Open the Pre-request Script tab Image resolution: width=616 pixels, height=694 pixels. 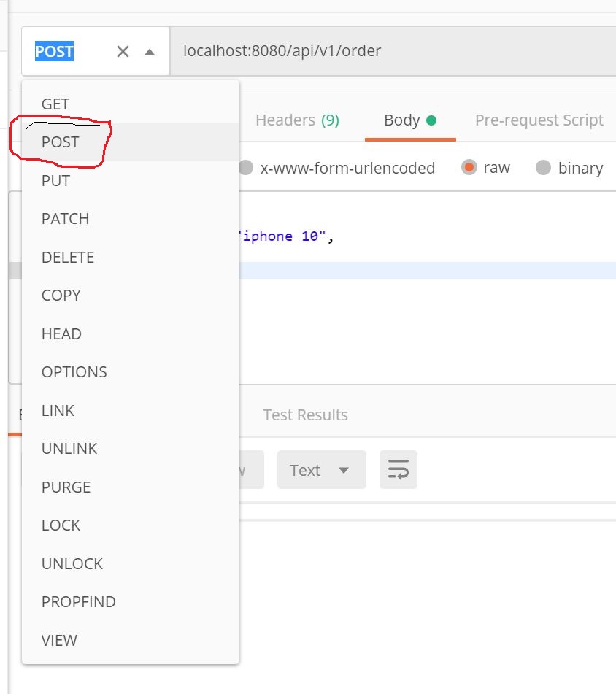(539, 119)
